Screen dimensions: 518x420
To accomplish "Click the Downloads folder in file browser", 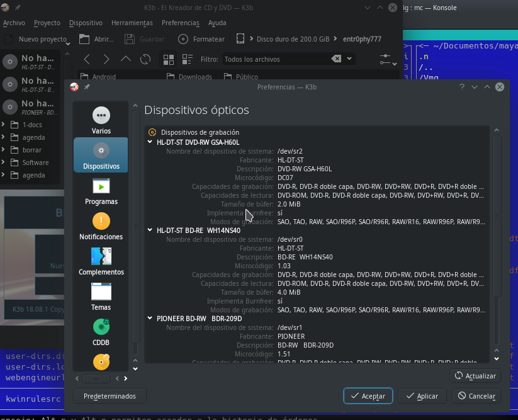I will pos(189,77).
